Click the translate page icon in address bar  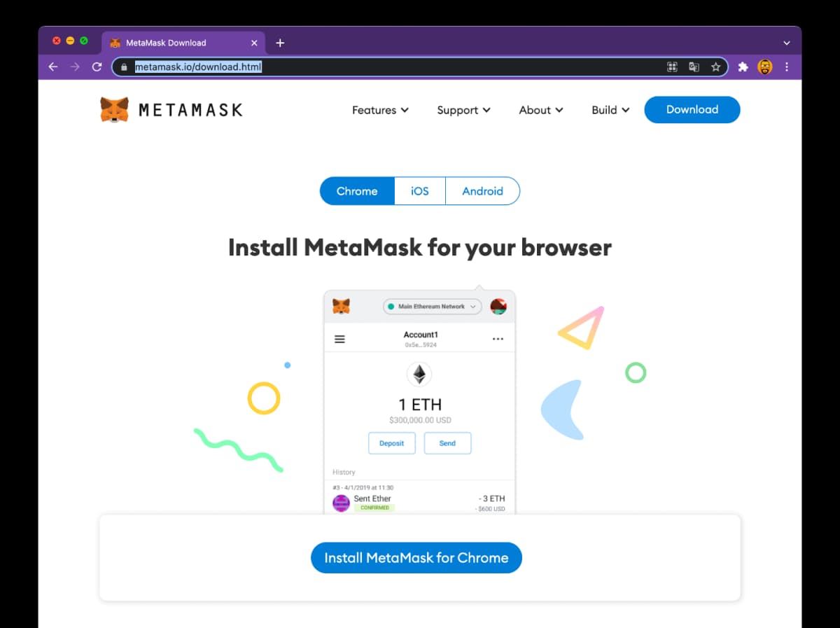pyautogui.click(x=694, y=67)
